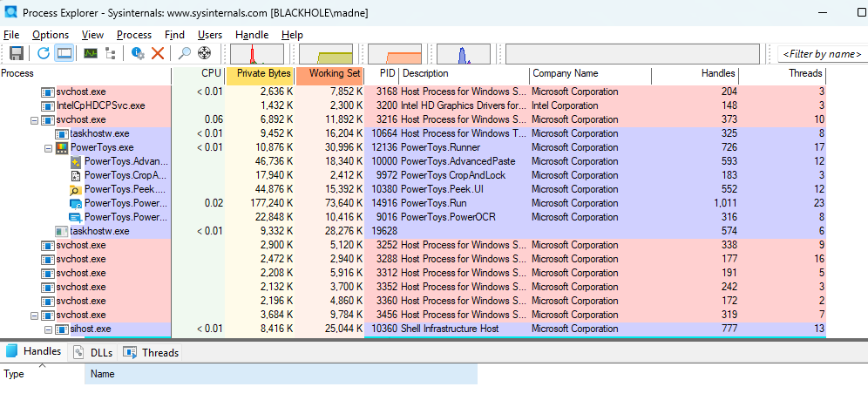This screenshot has height=414, width=868.
Task: Refresh the process list now
Action: point(44,53)
